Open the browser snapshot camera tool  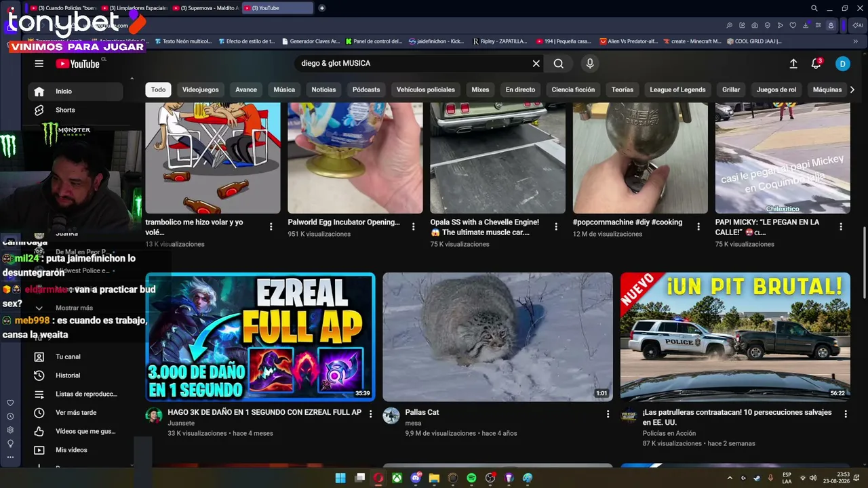pyautogui.click(x=755, y=25)
